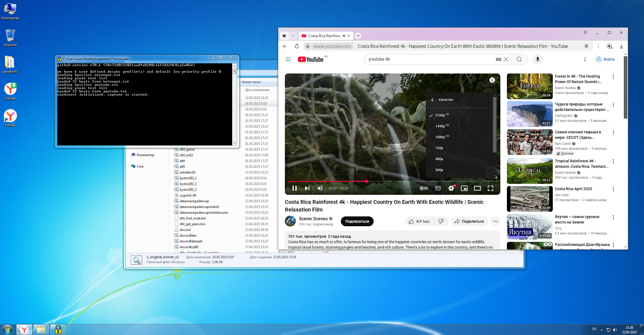Return from Качество submenu via back chevron
The image size is (644, 335).
[432, 100]
